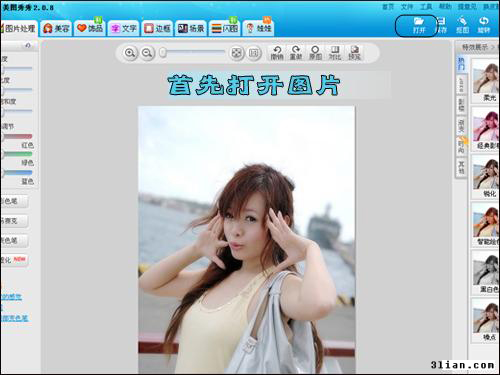Open the 工具 tools menu
500x375 pixels.
click(x=426, y=7)
